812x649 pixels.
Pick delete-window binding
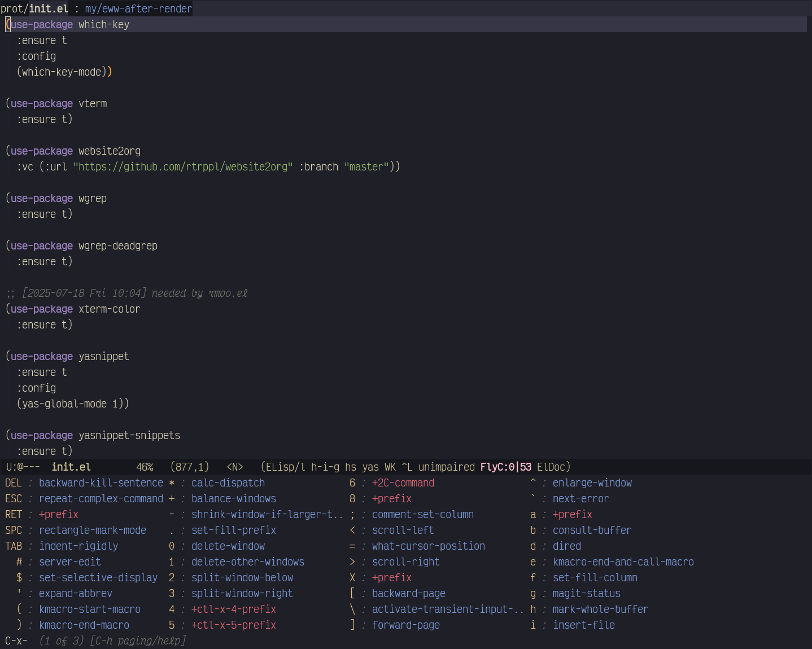pyautogui.click(x=228, y=546)
